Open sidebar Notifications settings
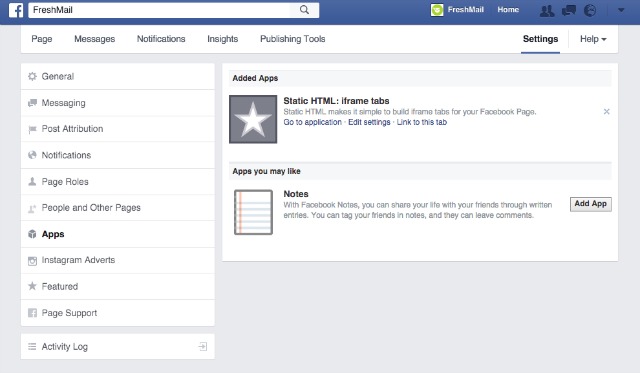 pos(118,155)
